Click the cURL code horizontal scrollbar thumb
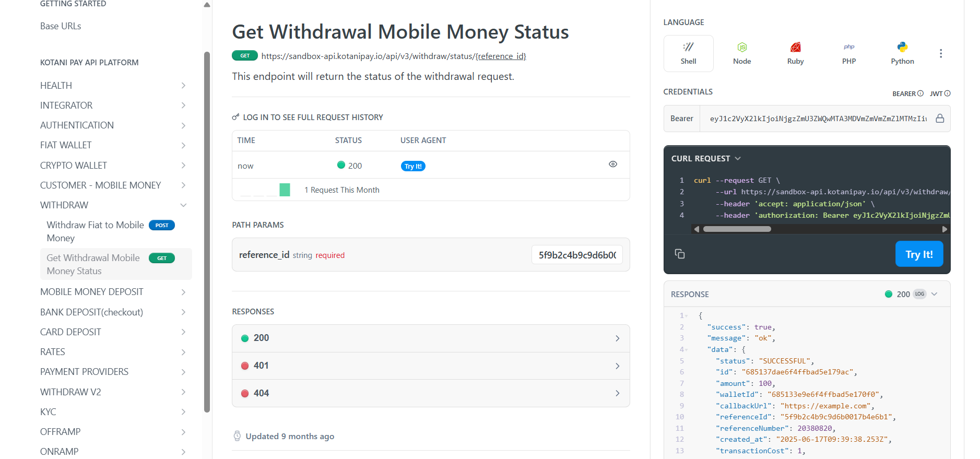This screenshot has width=980, height=459. [x=737, y=229]
